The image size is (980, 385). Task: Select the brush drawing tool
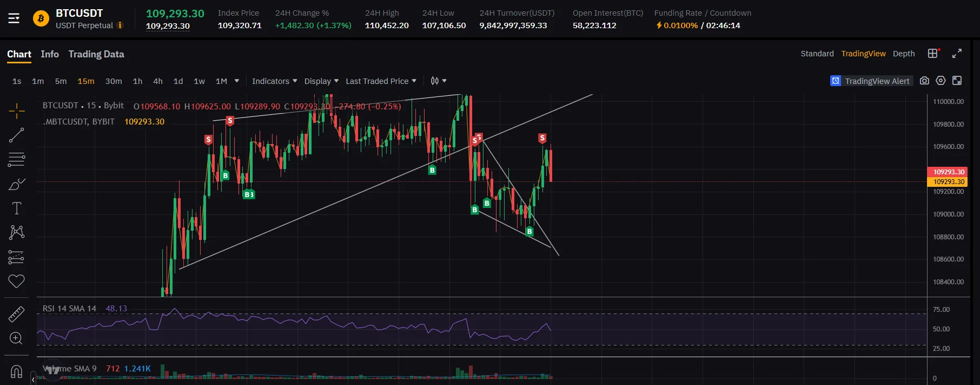coord(16,184)
